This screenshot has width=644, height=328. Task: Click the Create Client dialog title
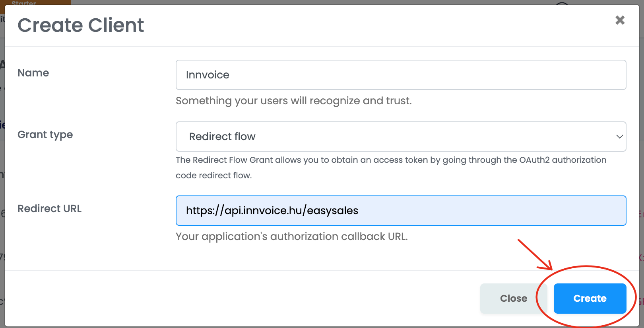[x=81, y=25]
